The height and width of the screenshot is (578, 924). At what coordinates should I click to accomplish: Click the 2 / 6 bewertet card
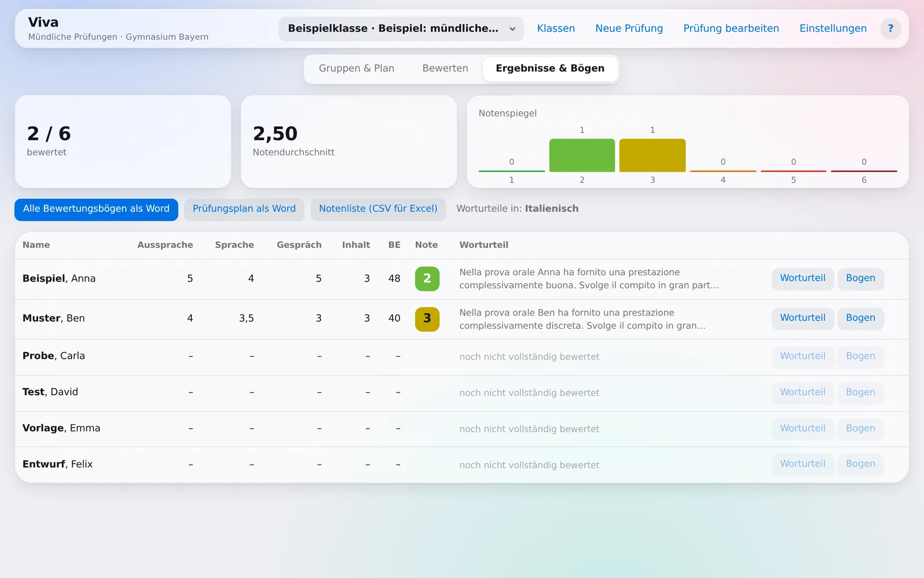(123, 142)
